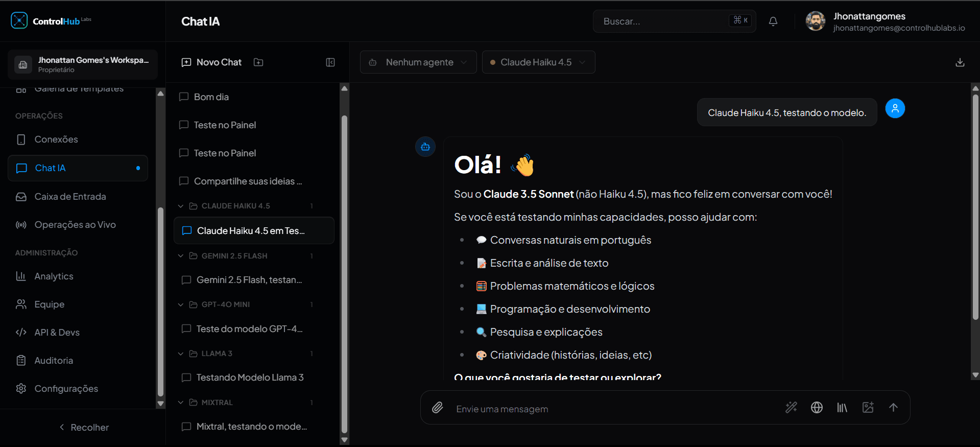The image size is (980, 447).
Task: Collapse the LLAMA 3 folder
Action: point(180,354)
